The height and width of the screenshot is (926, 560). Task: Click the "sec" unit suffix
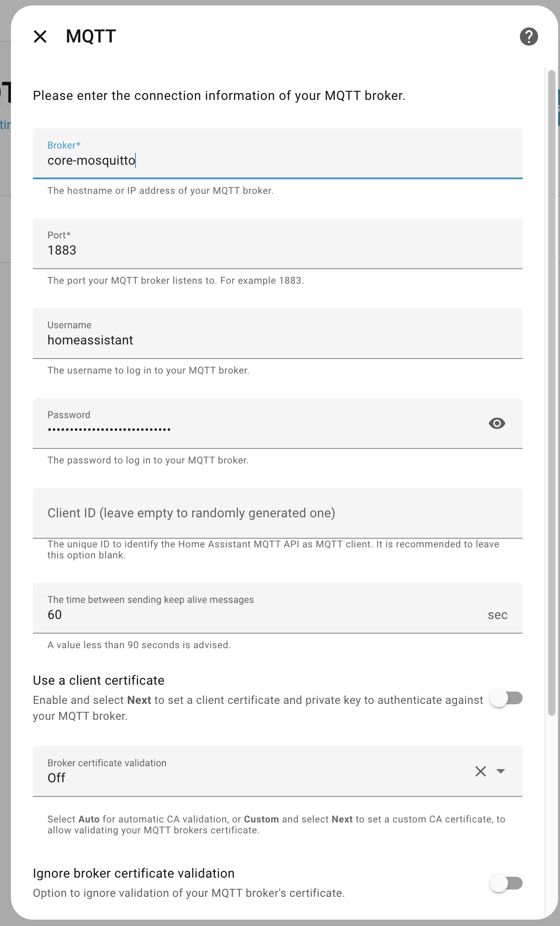coord(498,615)
